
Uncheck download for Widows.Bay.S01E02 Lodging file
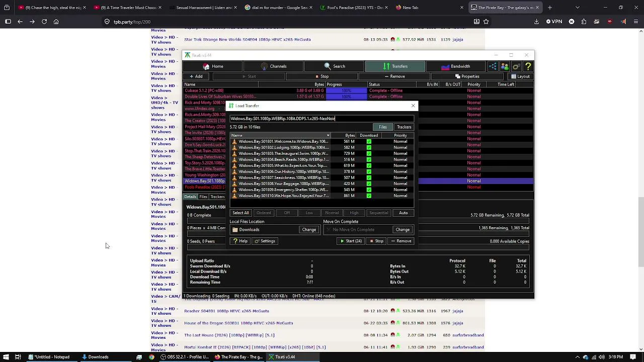369,147
